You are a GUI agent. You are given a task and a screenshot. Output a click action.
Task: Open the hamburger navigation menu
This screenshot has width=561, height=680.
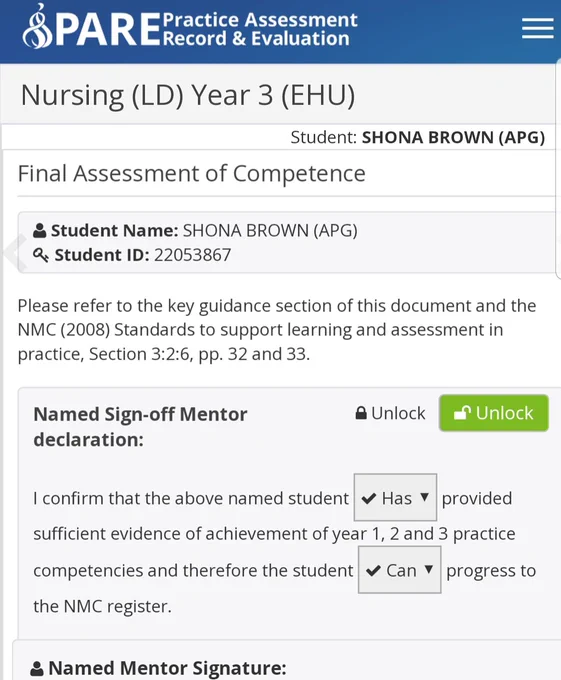point(538,29)
